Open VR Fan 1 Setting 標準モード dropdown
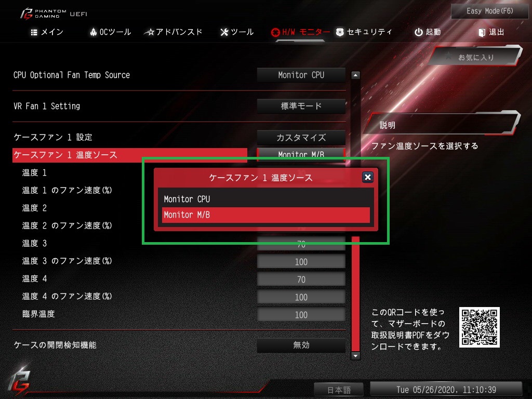The width and height of the screenshot is (532, 399). [x=301, y=106]
